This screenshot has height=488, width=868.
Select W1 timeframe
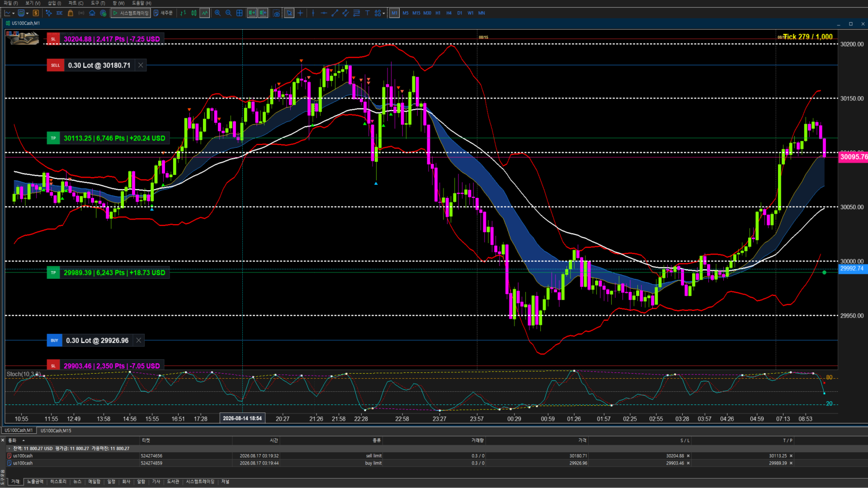[471, 13]
